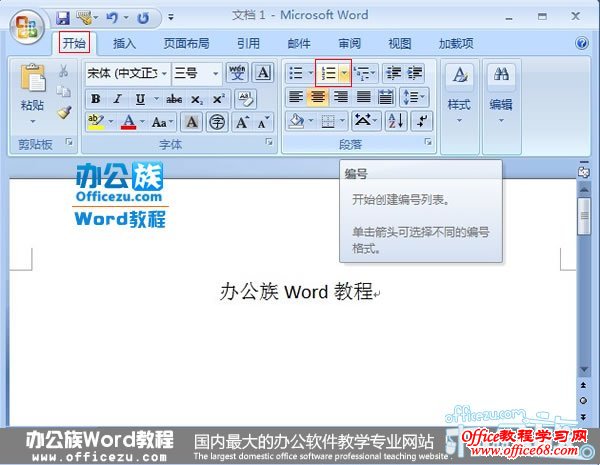This screenshot has width=600, height=465.
Task: Apply Character Border icon
Action: pyautogui.click(x=263, y=73)
